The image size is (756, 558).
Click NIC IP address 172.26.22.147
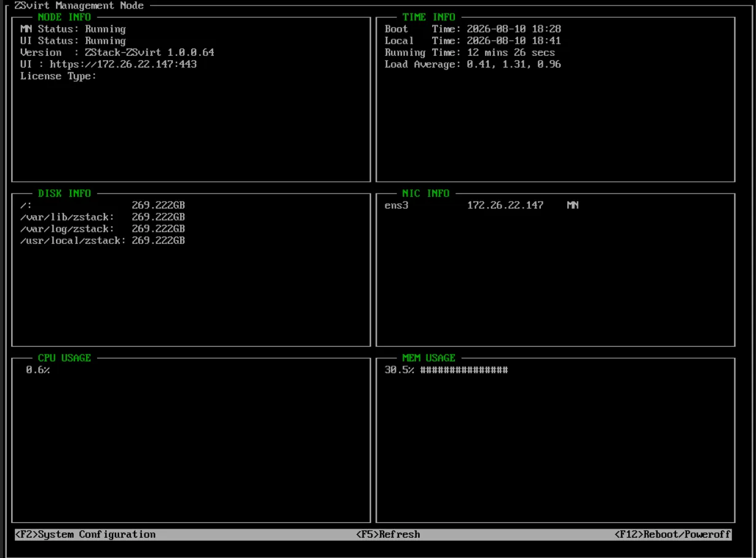[x=505, y=205]
